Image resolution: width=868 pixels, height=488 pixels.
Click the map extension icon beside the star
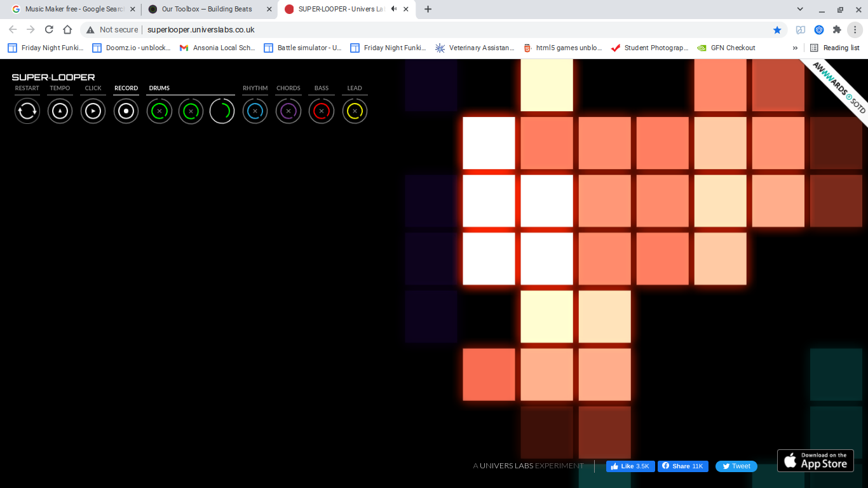click(x=801, y=30)
